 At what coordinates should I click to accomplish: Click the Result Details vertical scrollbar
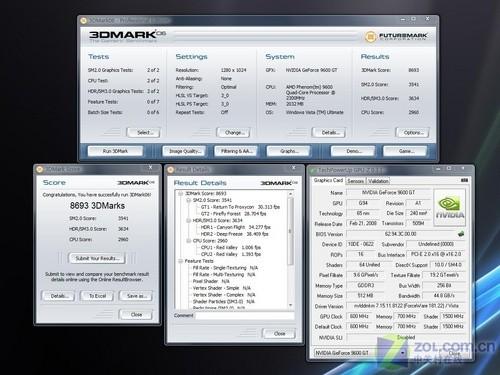click(290, 249)
